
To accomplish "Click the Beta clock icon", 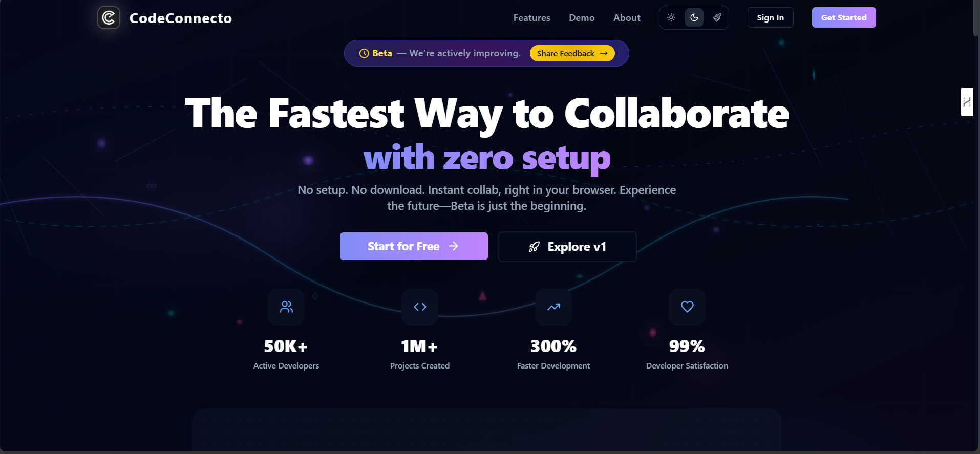I will click(x=364, y=53).
